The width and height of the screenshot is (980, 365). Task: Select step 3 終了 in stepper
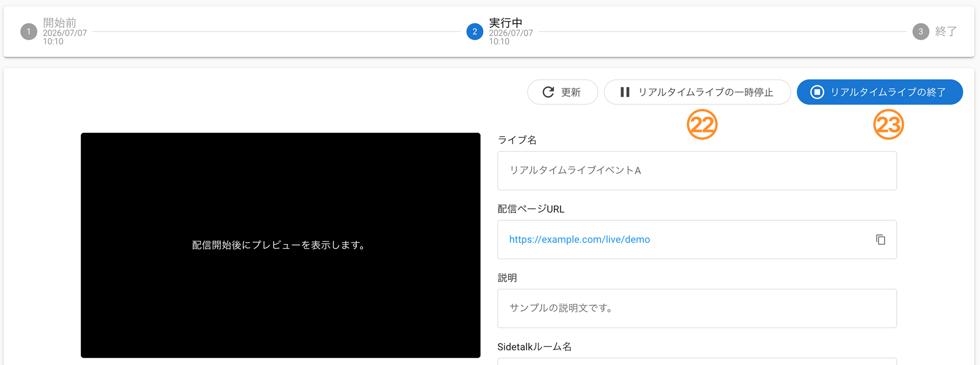point(935,32)
